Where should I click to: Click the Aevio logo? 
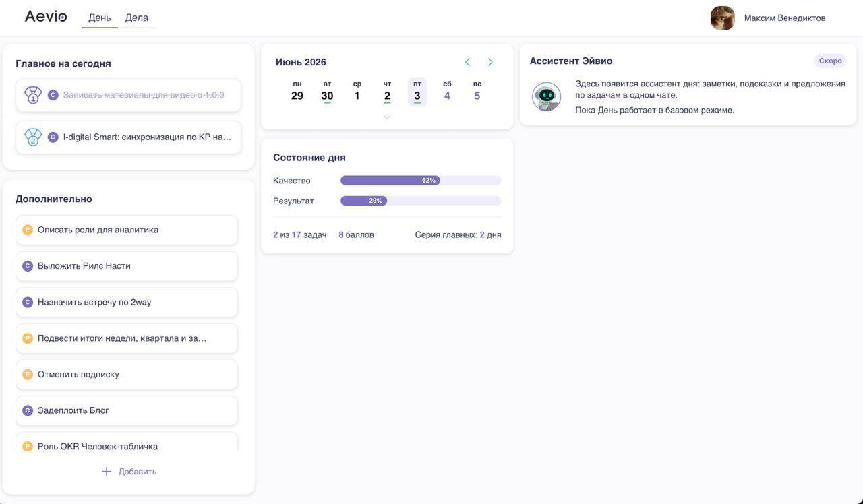[46, 16]
